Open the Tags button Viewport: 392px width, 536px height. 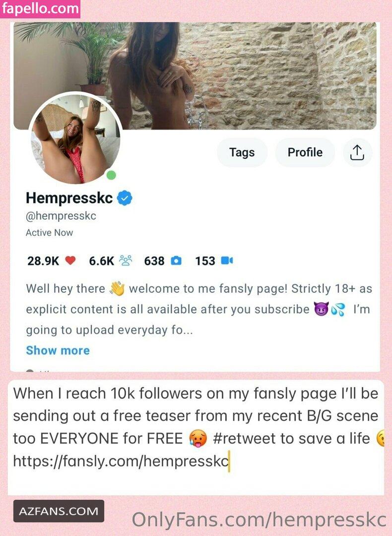pos(242,152)
